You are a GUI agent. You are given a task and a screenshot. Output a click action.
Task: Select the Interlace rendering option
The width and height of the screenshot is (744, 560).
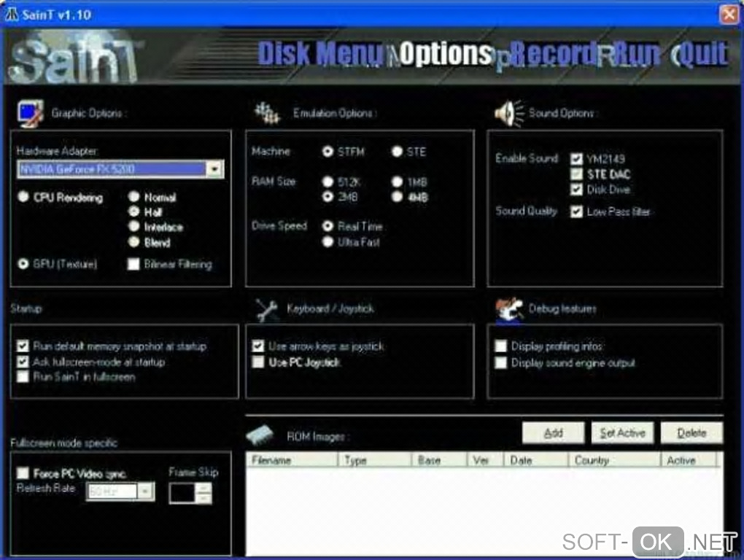134,227
